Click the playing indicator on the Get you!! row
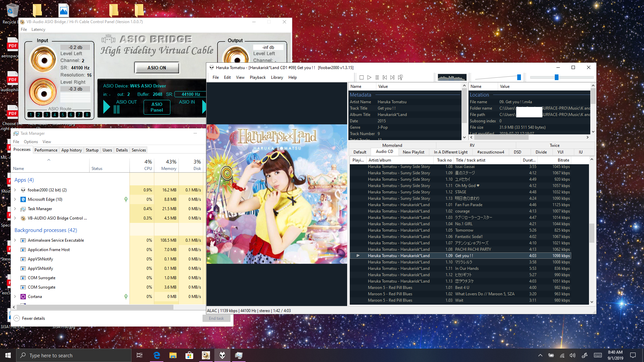The width and height of the screenshot is (644, 362). (358, 256)
